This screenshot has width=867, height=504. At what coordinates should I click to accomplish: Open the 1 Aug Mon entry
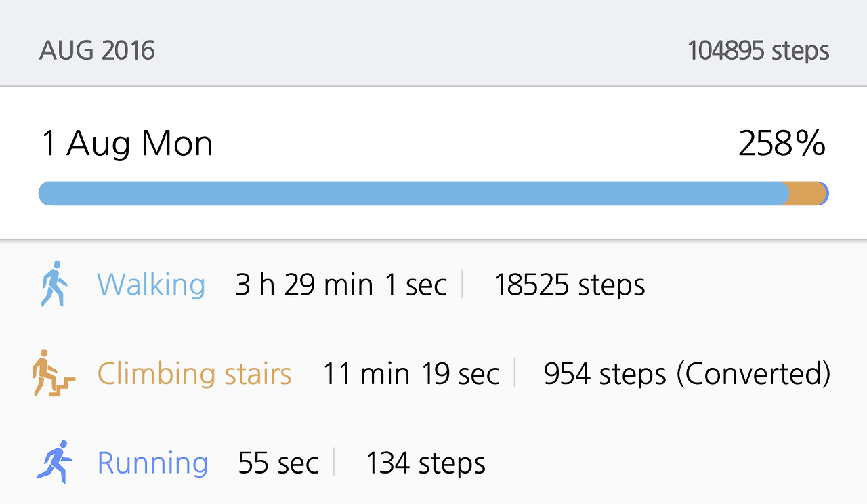tap(127, 144)
